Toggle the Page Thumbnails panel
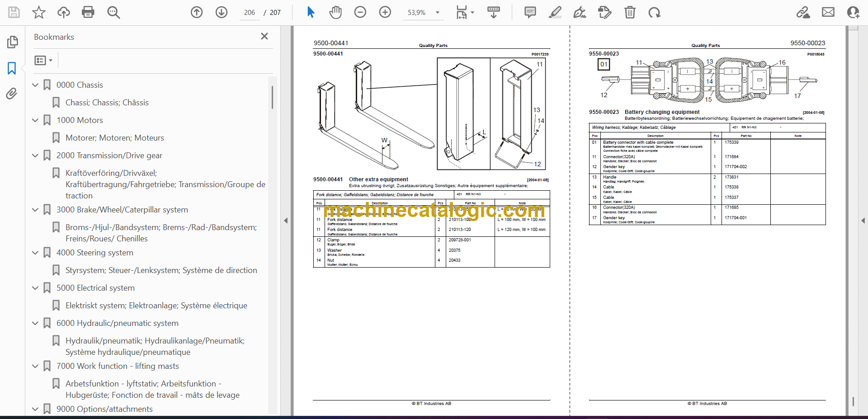This screenshot has width=868, height=419. (x=12, y=42)
